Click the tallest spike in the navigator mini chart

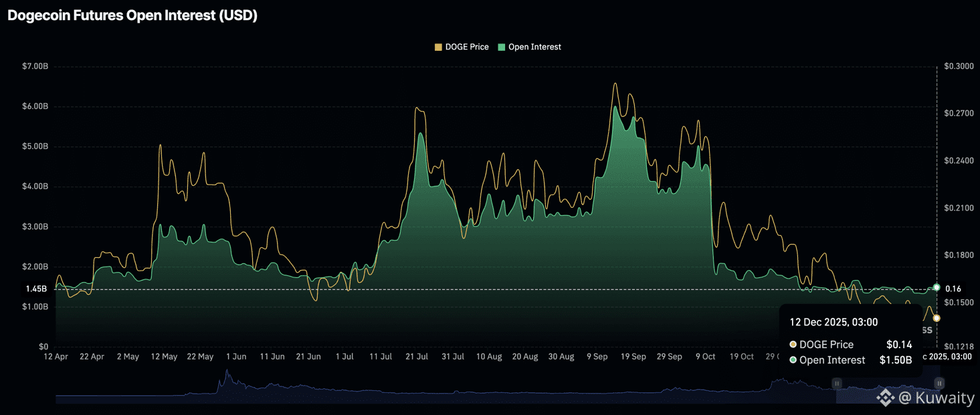227,373
